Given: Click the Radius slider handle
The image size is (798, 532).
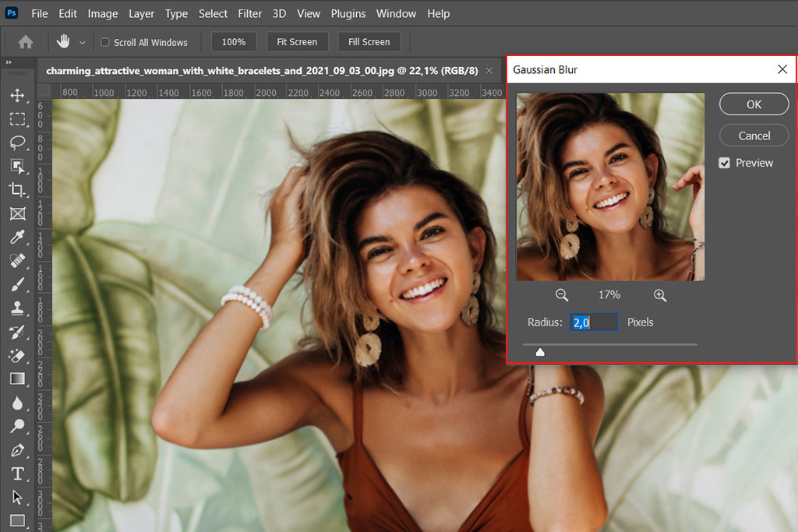Looking at the screenshot, I should (540, 352).
